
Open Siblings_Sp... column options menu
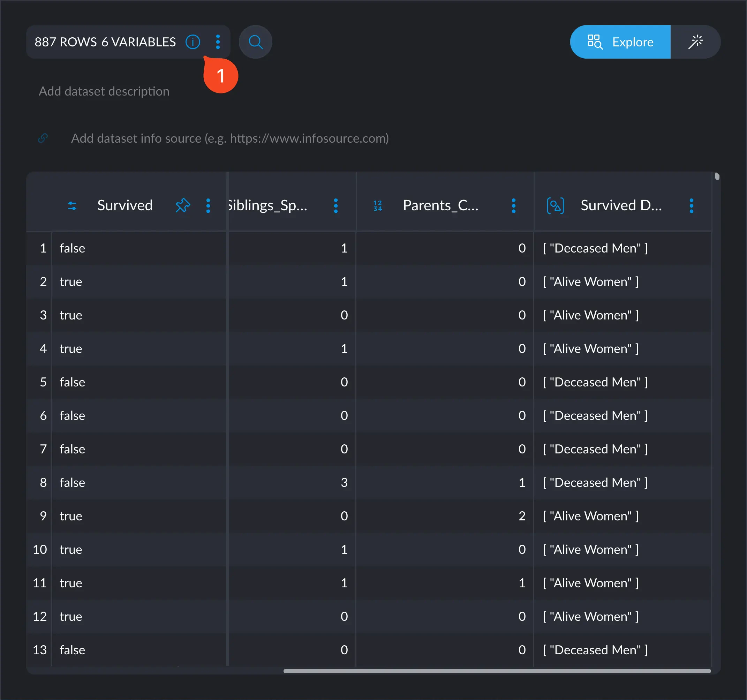pos(336,205)
